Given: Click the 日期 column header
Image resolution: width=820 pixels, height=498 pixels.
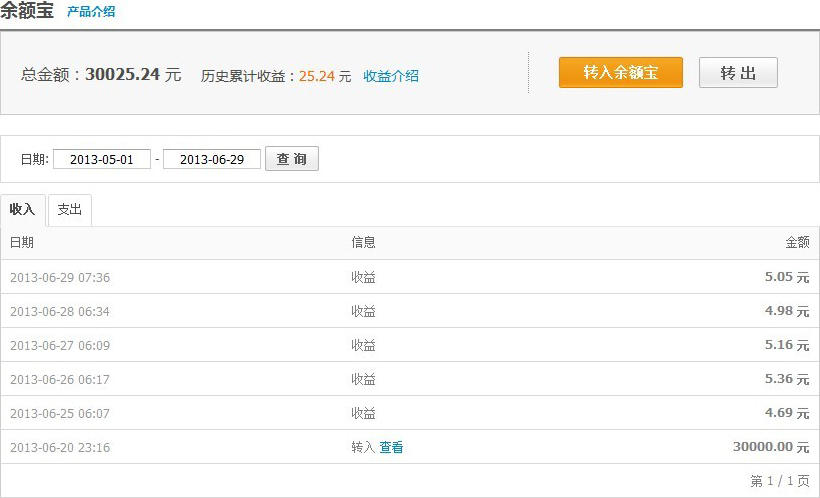Looking at the screenshot, I should (x=22, y=242).
